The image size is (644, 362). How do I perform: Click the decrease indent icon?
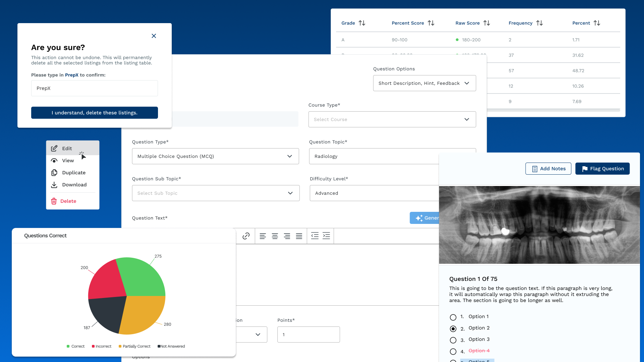pos(315,236)
